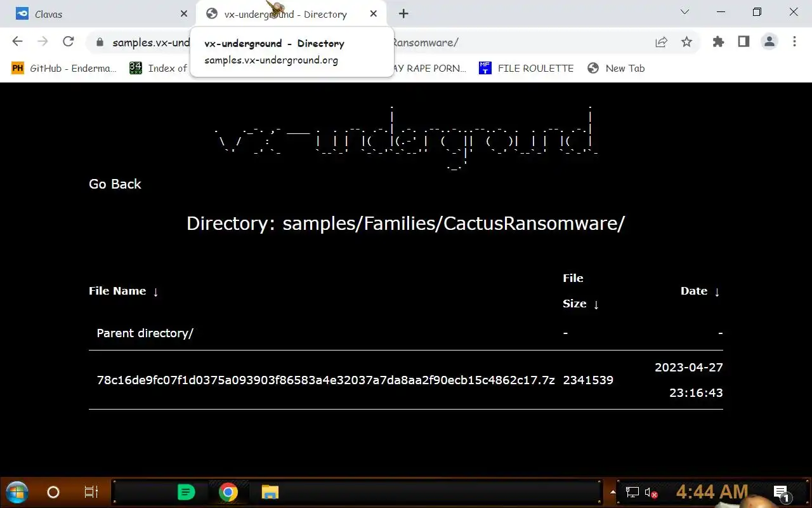Select the Directory: samples/Families/CactusRansomware/ heading
The width and height of the screenshot is (812, 508).
(406, 224)
